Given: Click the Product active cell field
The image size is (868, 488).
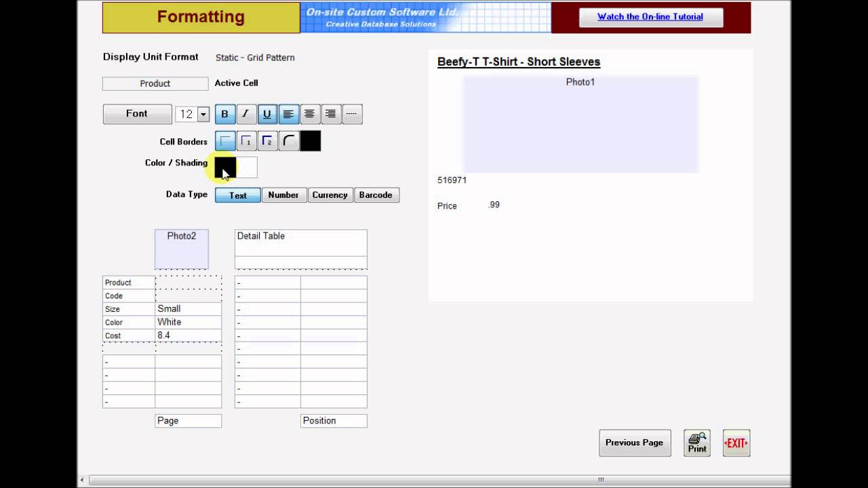Looking at the screenshot, I should [155, 83].
